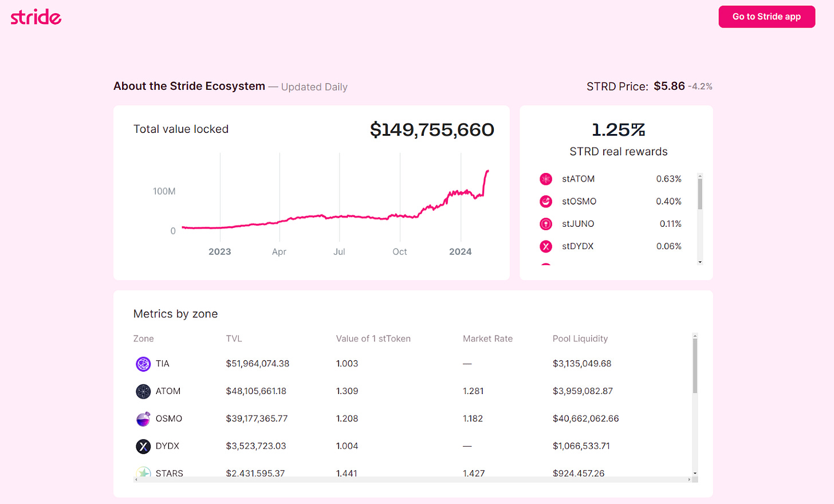The width and height of the screenshot is (834, 504).
Task: Select the TIA zone label
Action: pos(163,364)
